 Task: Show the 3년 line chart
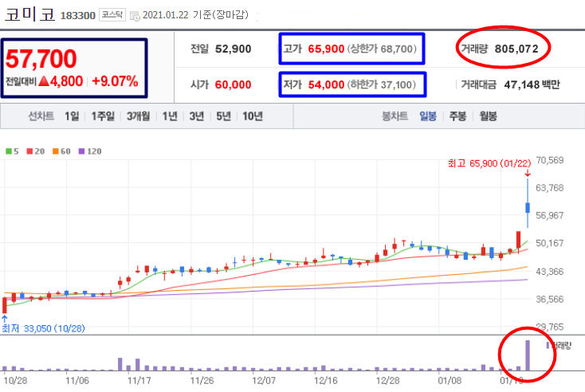tap(197, 116)
